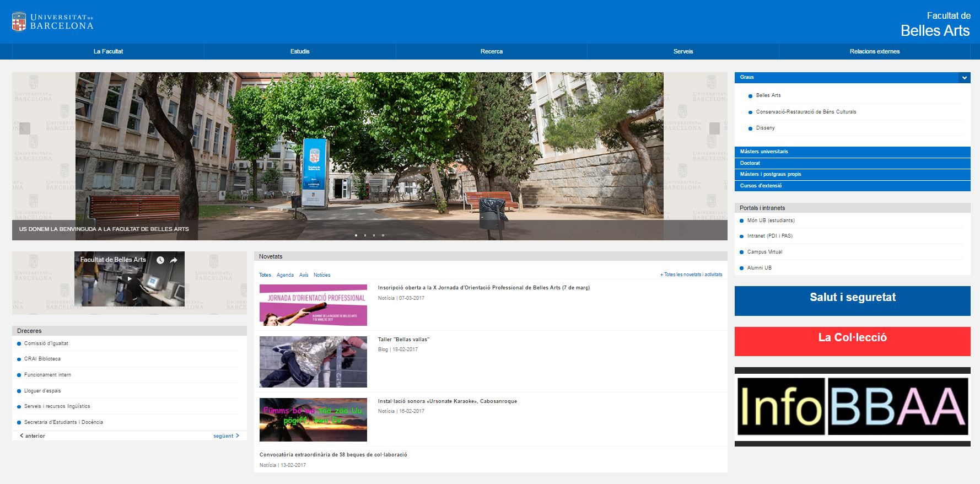
Task: Open the Estudis menu
Action: 300,51
